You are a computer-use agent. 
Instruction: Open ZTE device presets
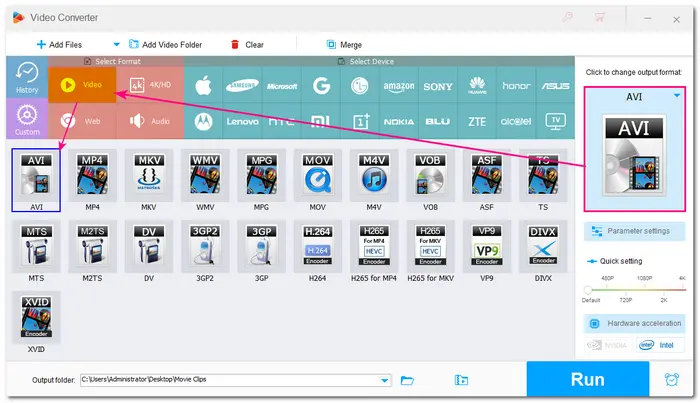click(x=477, y=121)
